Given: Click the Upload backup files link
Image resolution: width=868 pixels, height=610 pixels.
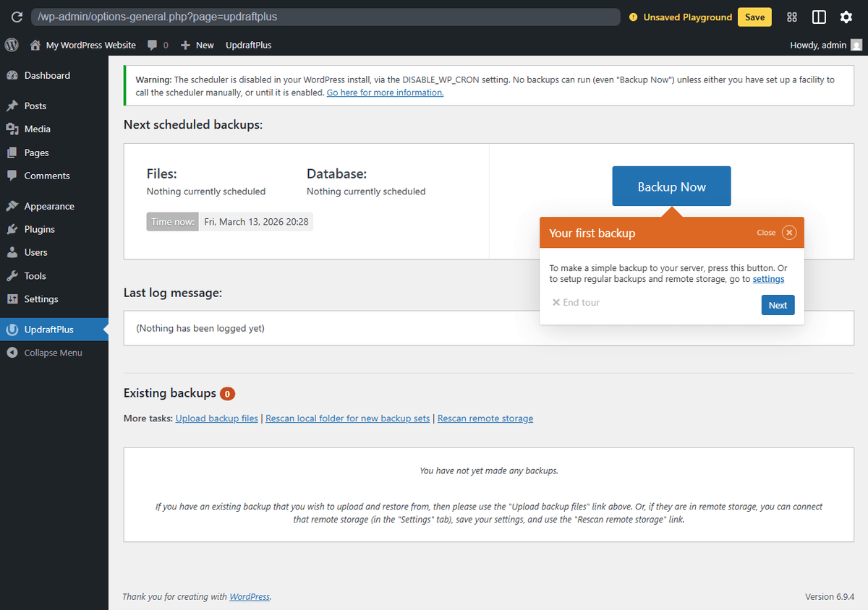Looking at the screenshot, I should [216, 418].
